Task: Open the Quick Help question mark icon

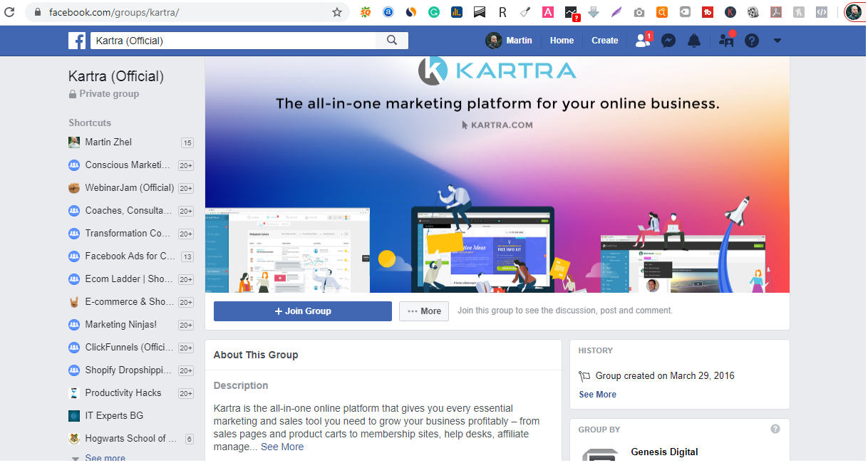Action: click(x=752, y=41)
